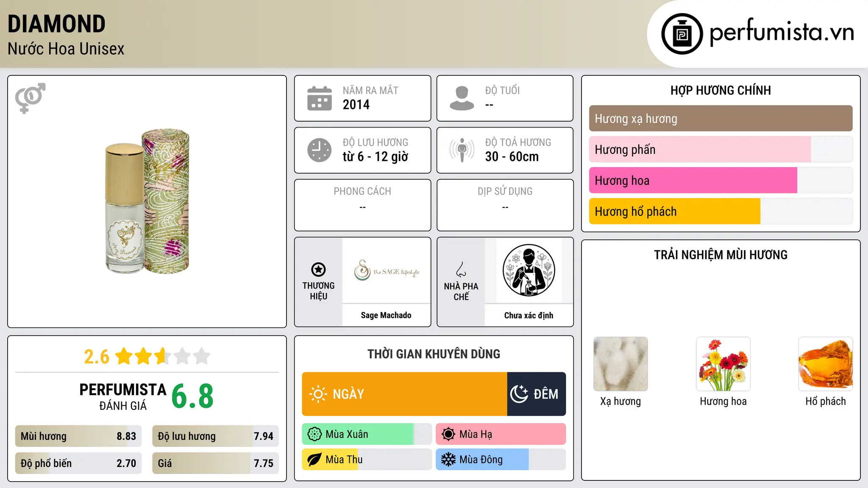Click the Xạ hương caption text
The width and height of the screenshot is (868, 488).
[620, 401]
